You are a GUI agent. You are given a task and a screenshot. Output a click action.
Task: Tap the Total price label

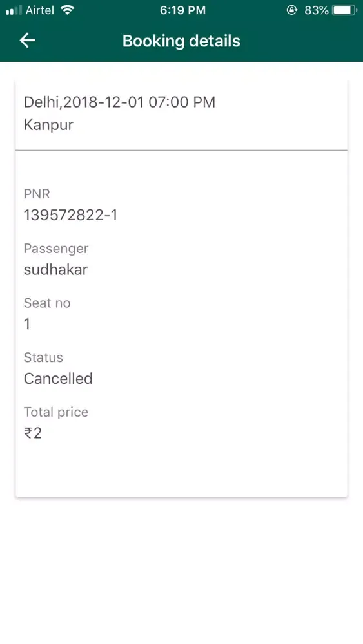(56, 412)
